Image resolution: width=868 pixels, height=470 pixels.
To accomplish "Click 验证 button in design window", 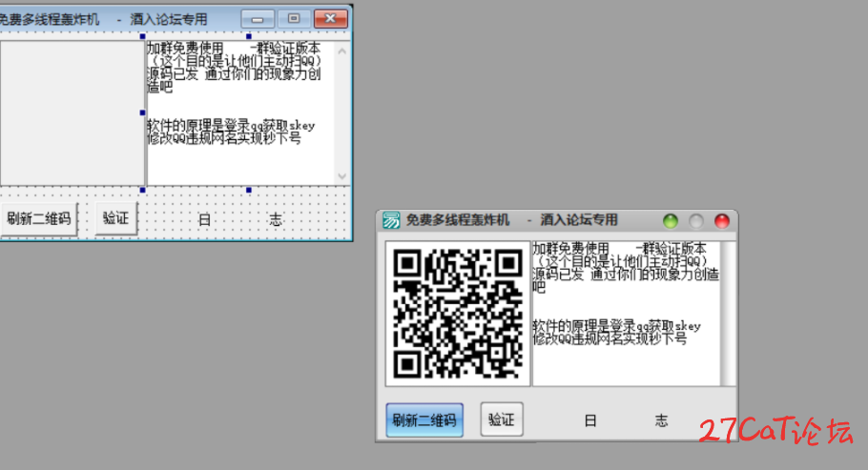I will point(115,218).
